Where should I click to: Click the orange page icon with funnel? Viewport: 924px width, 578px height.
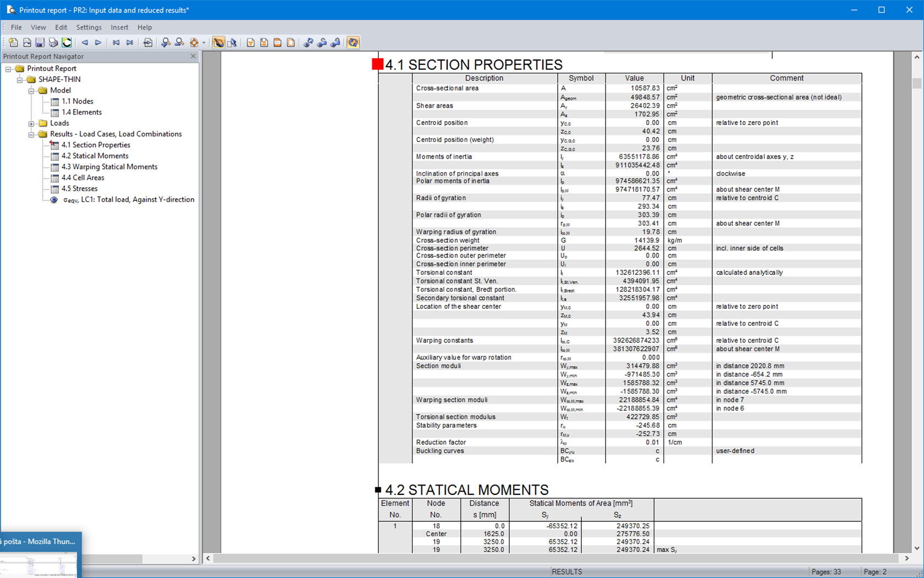251,42
